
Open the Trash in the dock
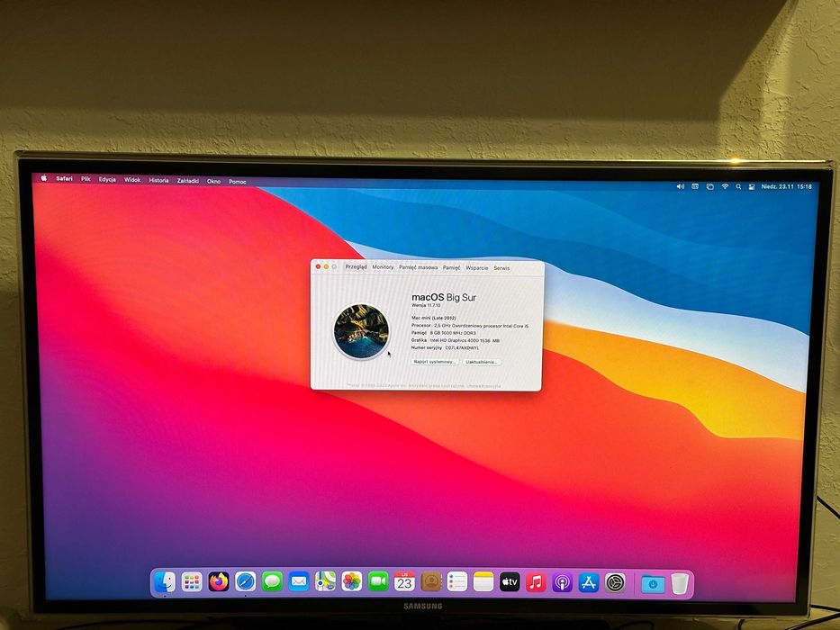pos(679,584)
